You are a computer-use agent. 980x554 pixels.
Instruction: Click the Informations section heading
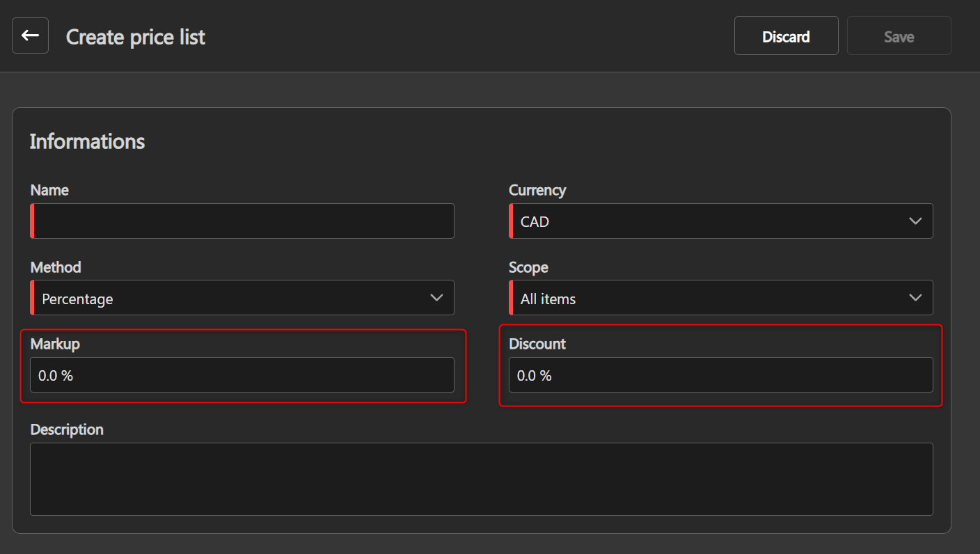[87, 141]
